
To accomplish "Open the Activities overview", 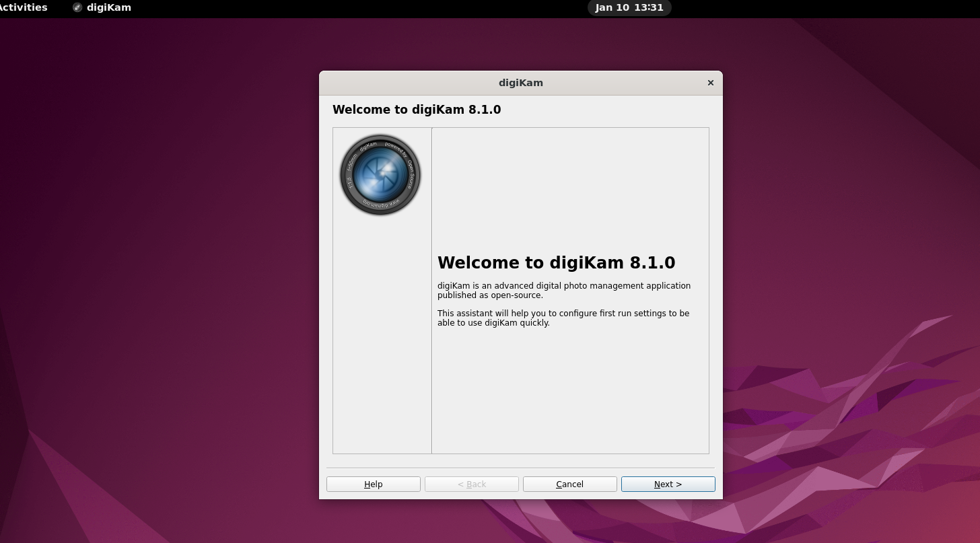I will (24, 7).
